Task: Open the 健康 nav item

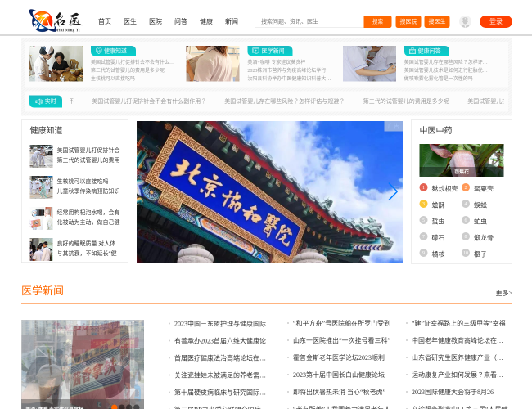Action: tap(206, 21)
